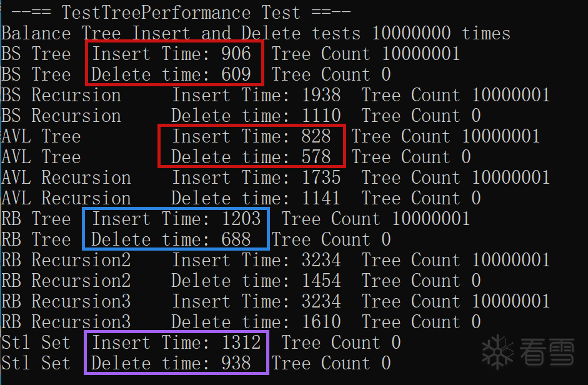
Task: Click RB Recursion2 delete time 1454
Action: 321,281
